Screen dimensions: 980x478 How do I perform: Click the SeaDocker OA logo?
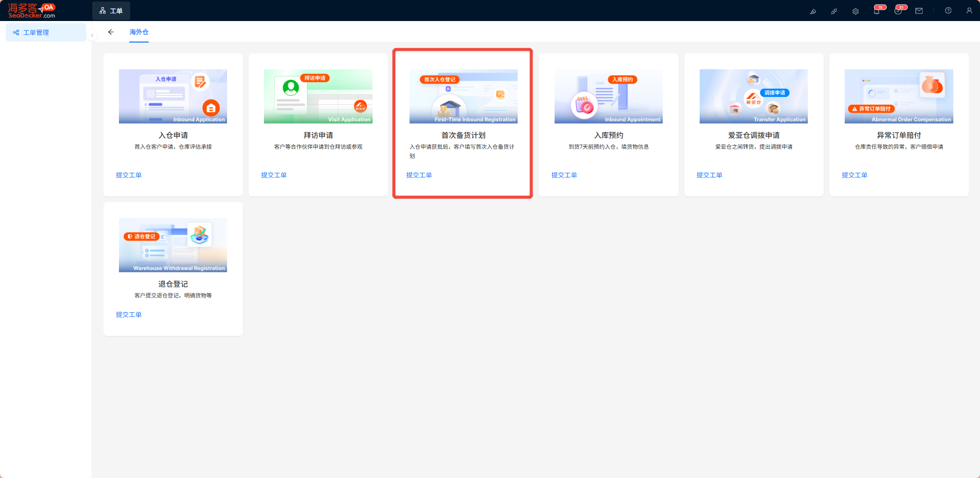32,11
